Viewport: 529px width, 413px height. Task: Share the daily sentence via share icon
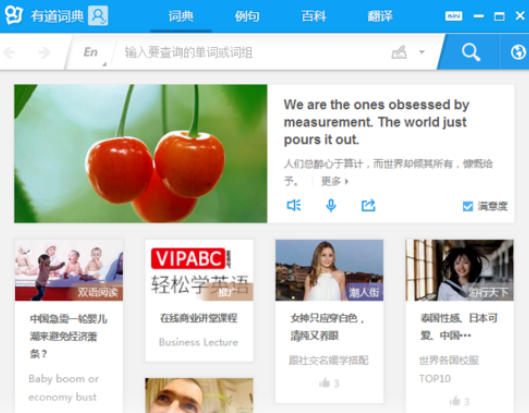(x=368, y=205)
